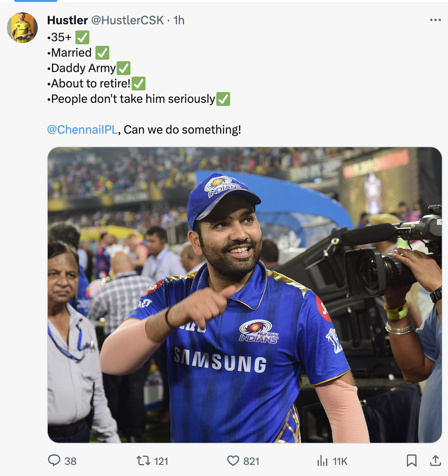Click the 821 likes count
Image resolution: width=448 pixels, height=476 pixels.
tap(251, 461)
